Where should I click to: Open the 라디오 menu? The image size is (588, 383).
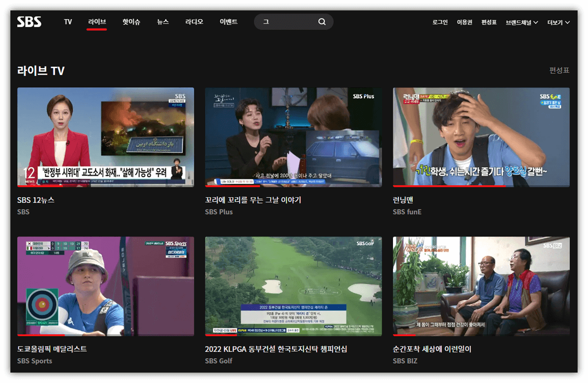pyautogui.click(x=194, y=22)
